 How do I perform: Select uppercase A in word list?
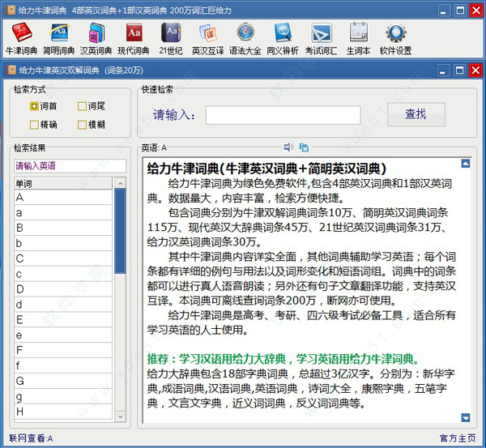click(x=63, y=197)
